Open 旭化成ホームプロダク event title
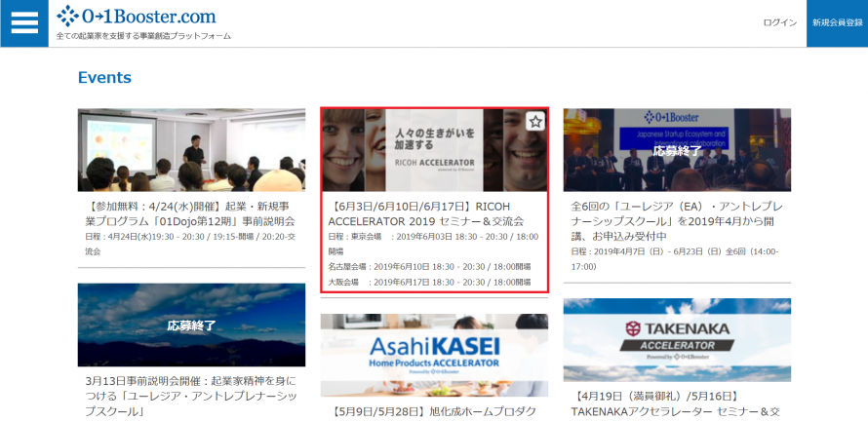Screen dimensions: 868x421 435,411
